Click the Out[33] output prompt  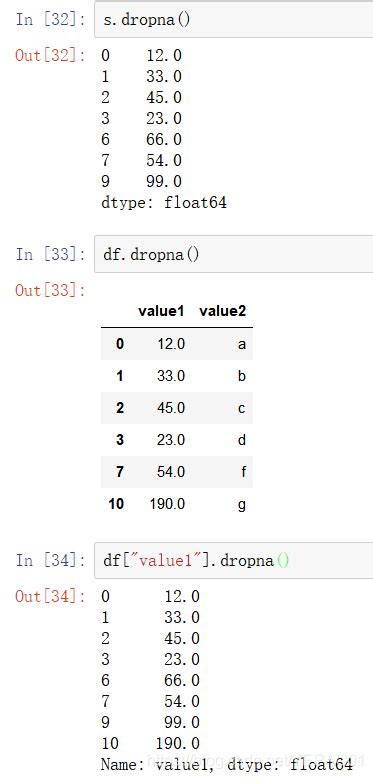coord(51,290)
